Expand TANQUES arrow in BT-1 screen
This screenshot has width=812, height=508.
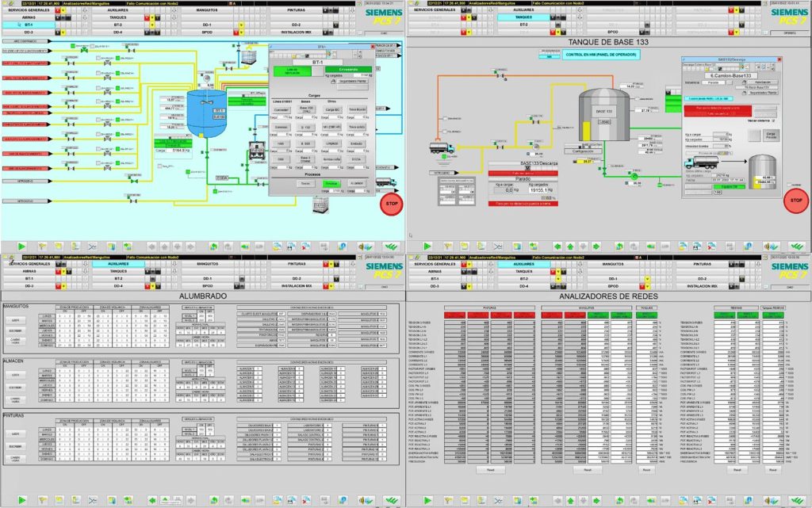coord(174,17)
